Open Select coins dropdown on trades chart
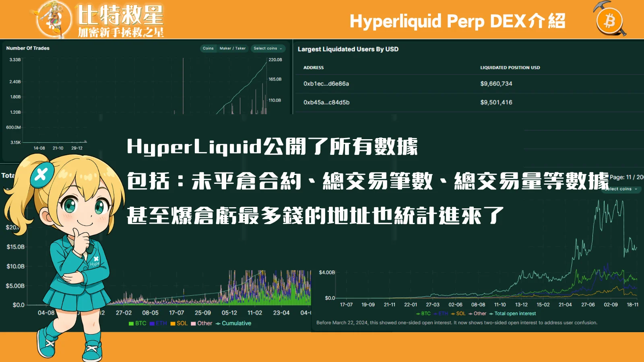This screenshot has height=362, width=644. [266, 48]
